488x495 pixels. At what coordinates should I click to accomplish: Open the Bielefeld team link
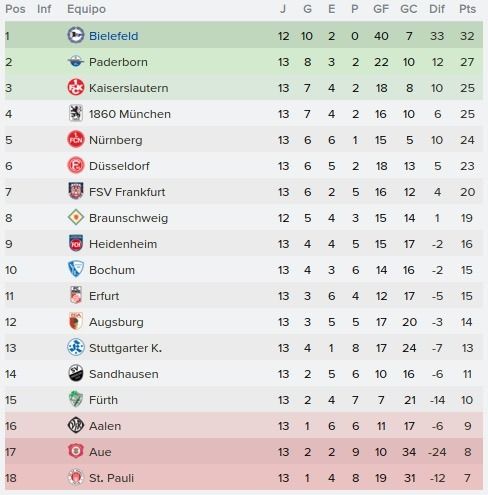pyautogui.click(x=113, y=36)
